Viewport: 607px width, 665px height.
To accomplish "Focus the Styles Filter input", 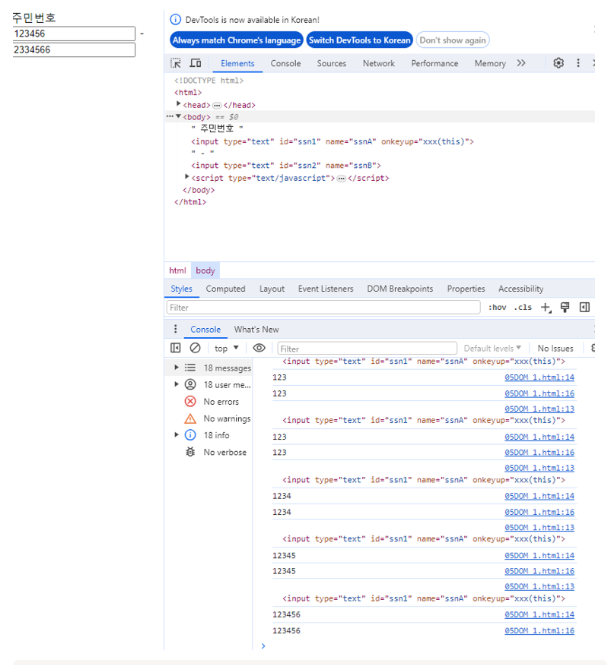I will point(323,307).
